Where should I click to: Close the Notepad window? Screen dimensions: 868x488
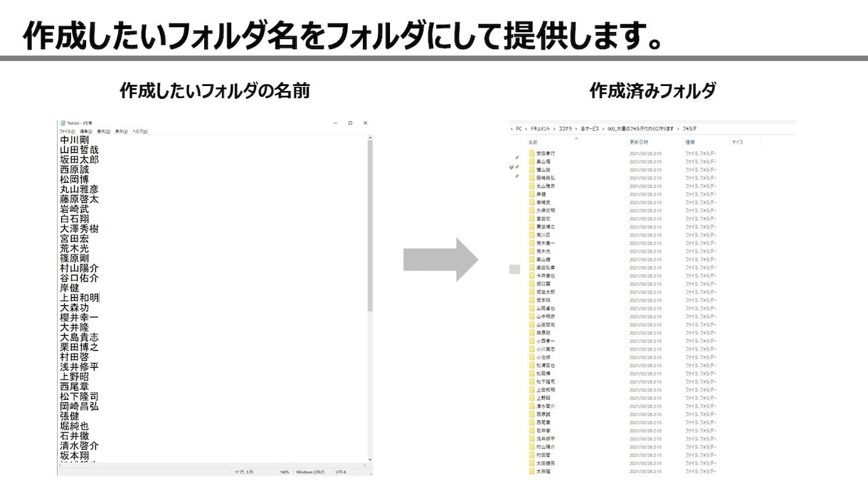click(365, 123)
